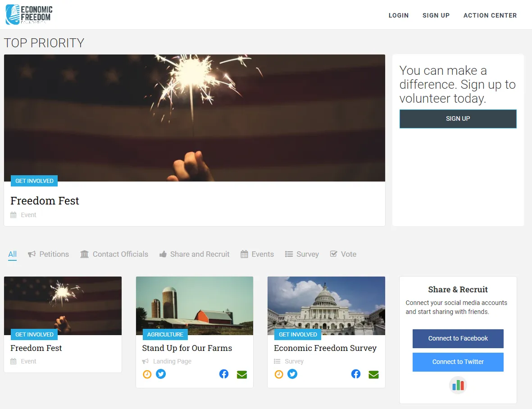
Task: Email Economic Freedom Survey via envelope icon
Action: [x=373, y=375]
